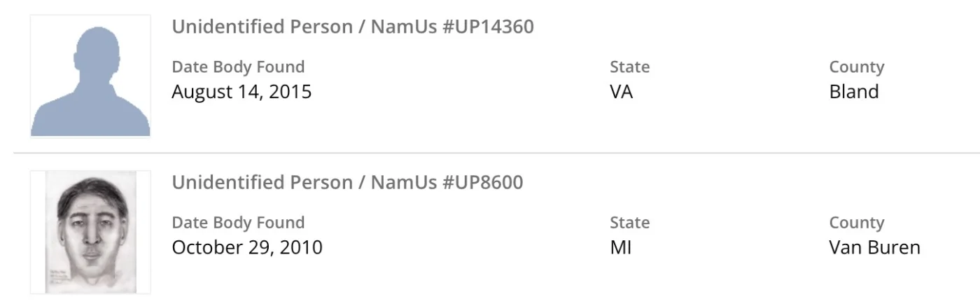Select the VA state value
This screenshot has width=980, height=304.
pyautogui.click(x=621, y=92)
